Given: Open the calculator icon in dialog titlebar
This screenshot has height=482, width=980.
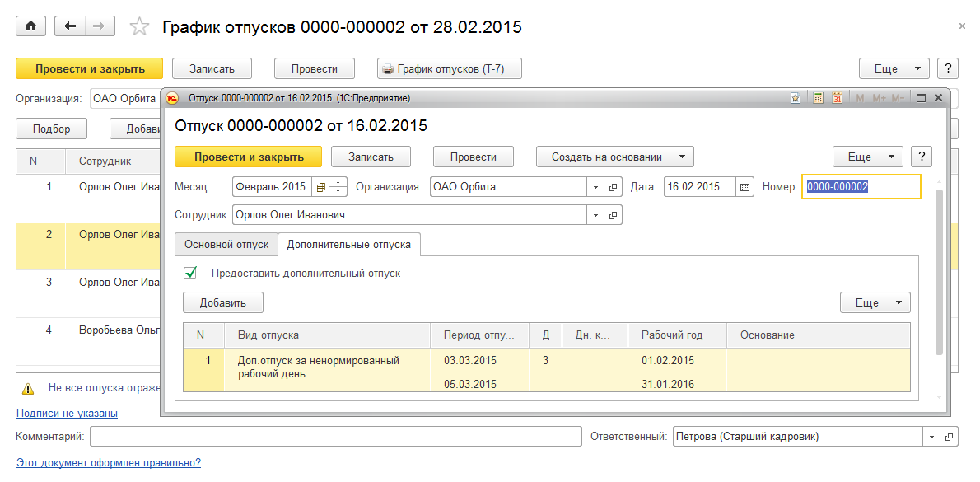Looking at the screenshot, I should [818, 98].
